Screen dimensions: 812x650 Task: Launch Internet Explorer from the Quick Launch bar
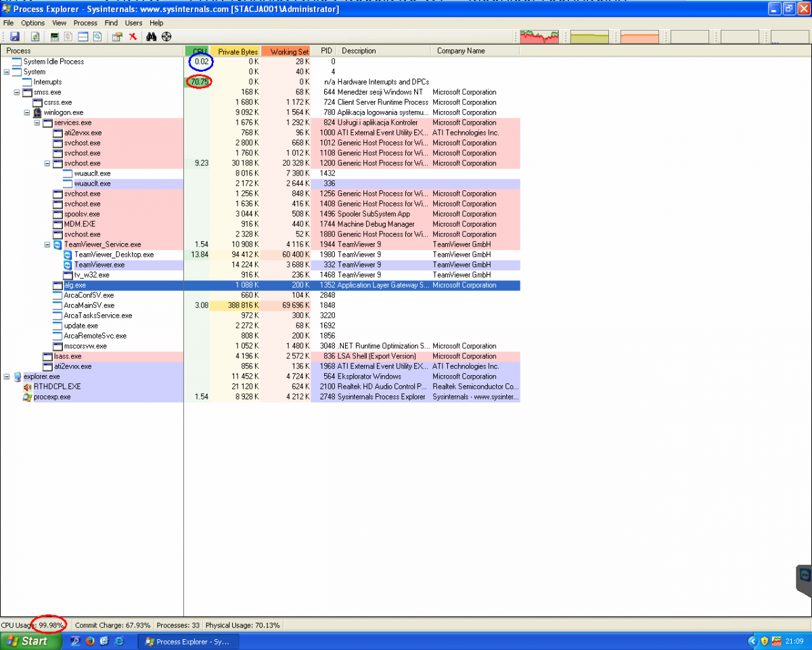(119, 641)
